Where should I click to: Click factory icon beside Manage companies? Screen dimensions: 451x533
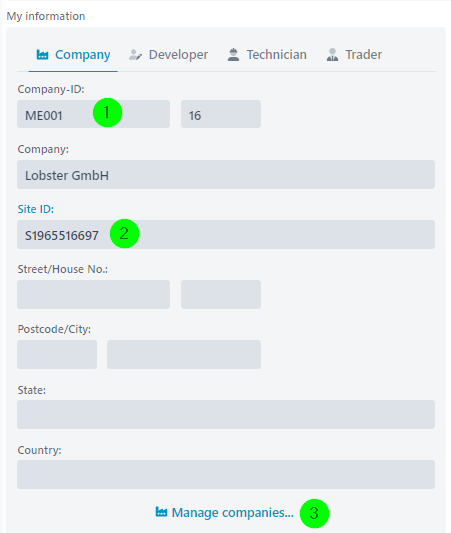click(161, 512)
